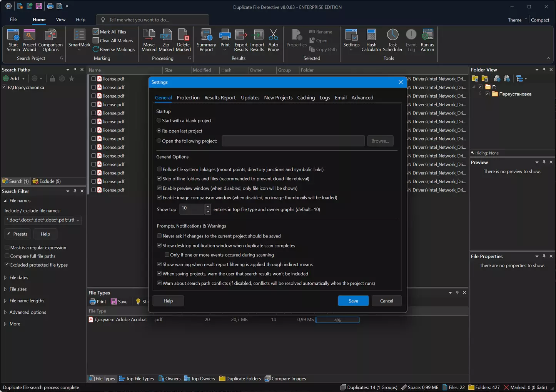Open Comparison Options in the ribbon
This screenshot has width=556, height=392.
click(x=50, y=40)
